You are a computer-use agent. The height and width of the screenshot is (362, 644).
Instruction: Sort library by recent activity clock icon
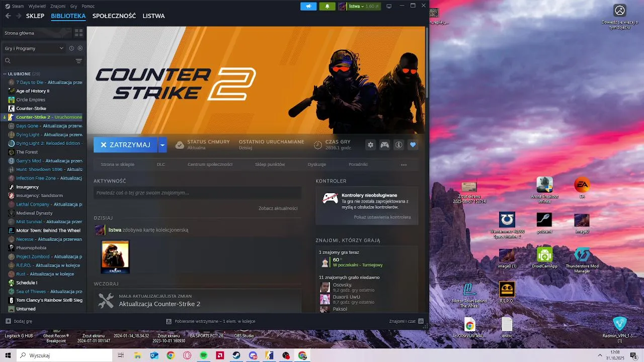click(71, 48)
